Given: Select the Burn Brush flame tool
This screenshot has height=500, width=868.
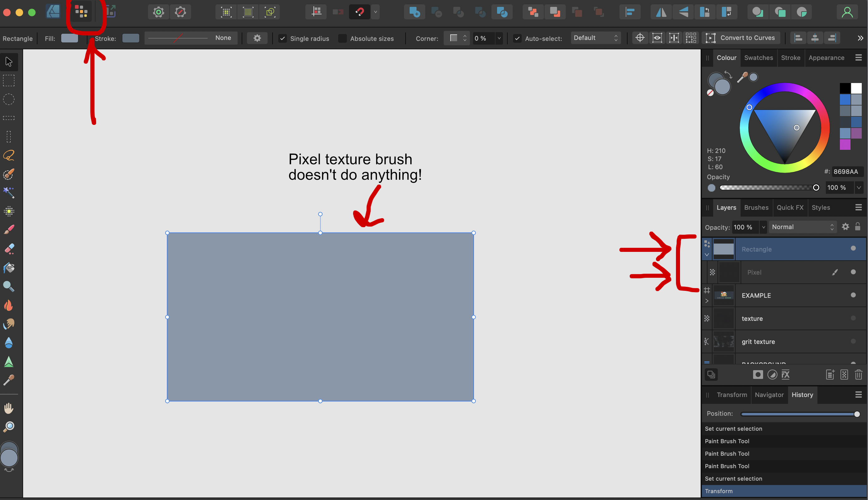Looking at the screenshot, I should pos(9,305).
